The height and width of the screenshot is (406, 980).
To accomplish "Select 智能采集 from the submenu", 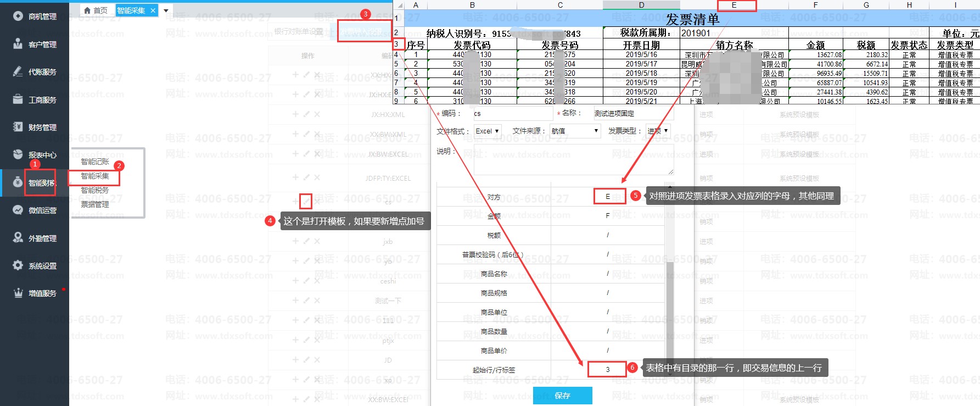I will coord(95,176).
